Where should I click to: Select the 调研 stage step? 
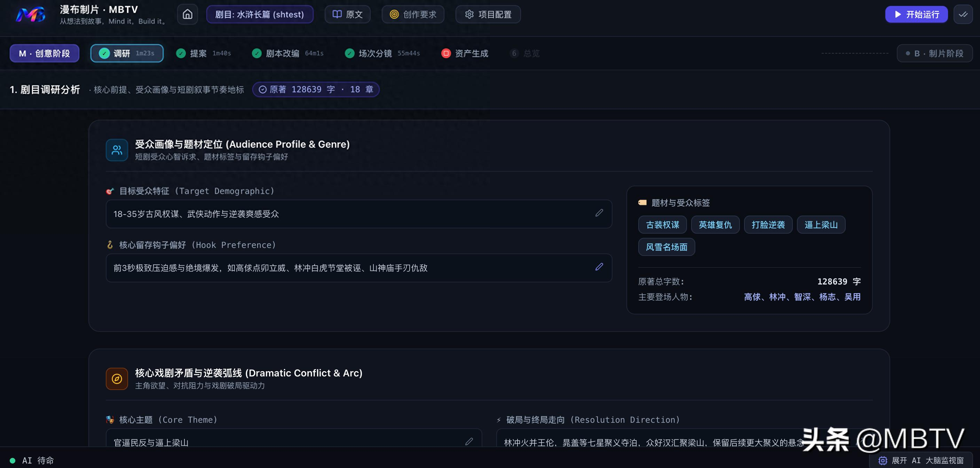click(x=127, y=53)
